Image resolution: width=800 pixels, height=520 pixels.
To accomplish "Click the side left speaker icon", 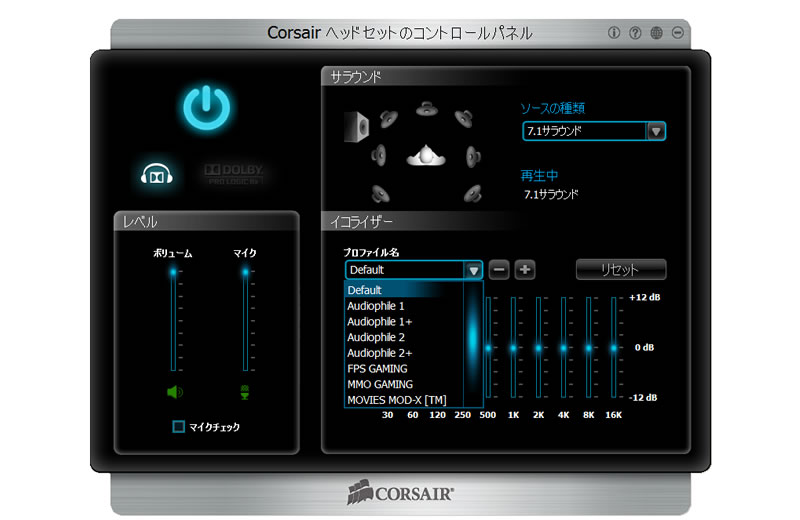I will 379,155.
